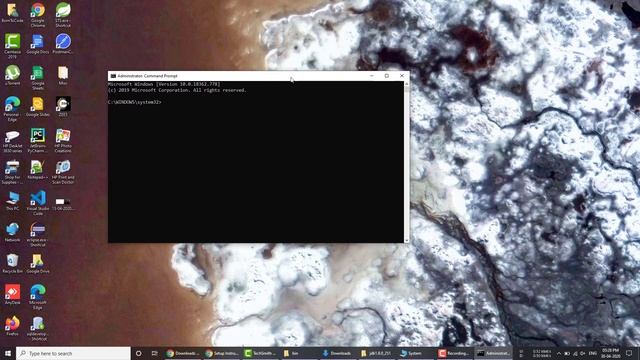Open Google Drive desktop shortcut
This screenshot has height=360, width=640.
coord(38,263)
